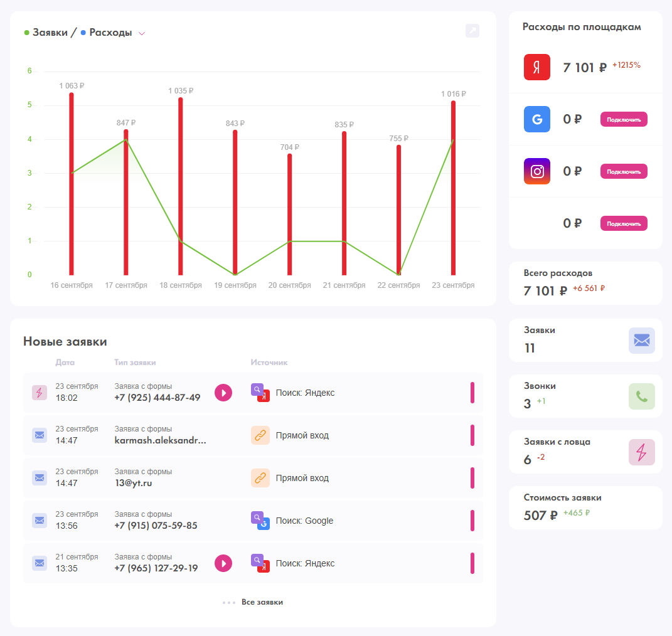The height and width of the screenshot is (636, 672).
Task: Click the Google search source icon at 13:56
Action: coord(260,521)
